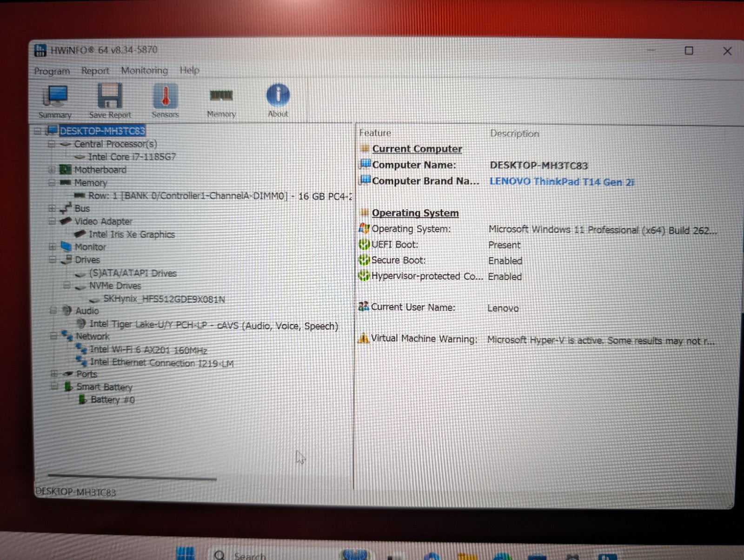Collapse the DESKTOP-MH3TC83 root node
The width and height of the screenshot is (744, 560).
click(38, 131)
